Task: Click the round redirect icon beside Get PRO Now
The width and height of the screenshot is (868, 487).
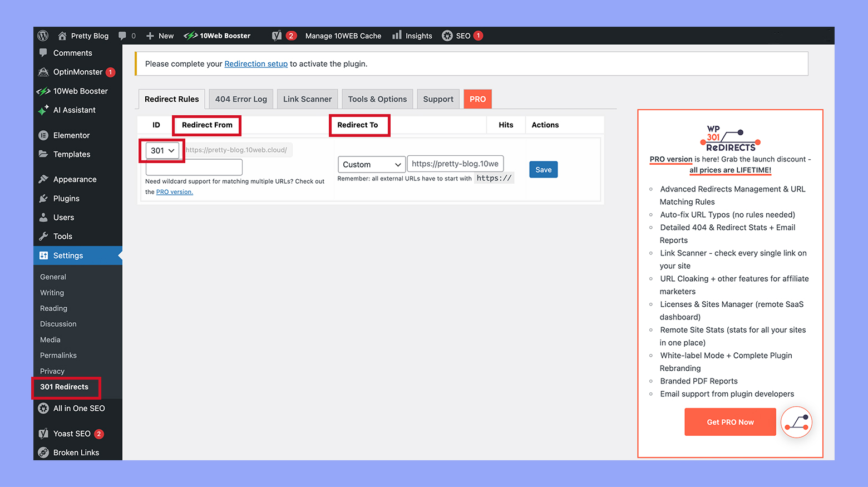Action: tap(796, 422)
